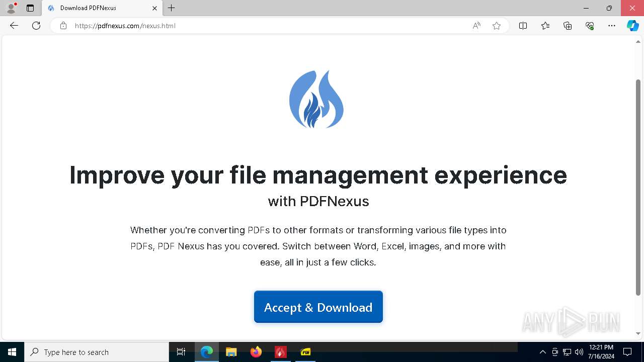The image size is (644, 362).
Task: Minimize the Edge browser window
Action: pos(586,8)
